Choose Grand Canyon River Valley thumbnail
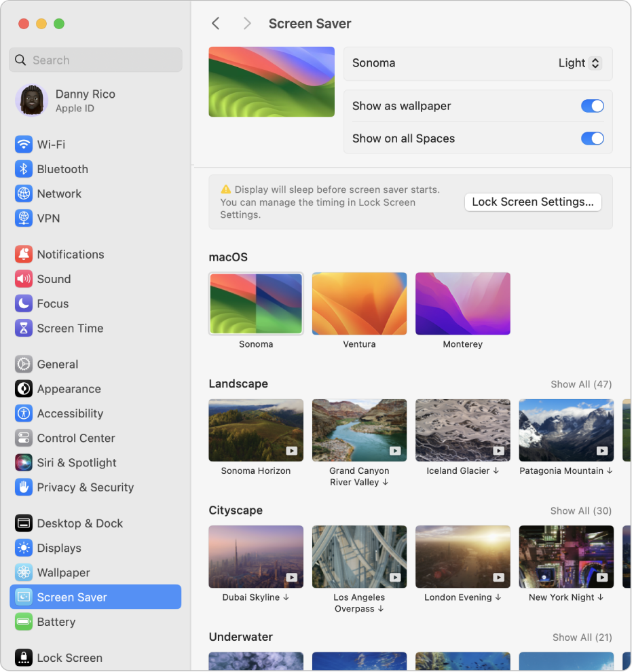The image size is (634, 672). [359, 430]
